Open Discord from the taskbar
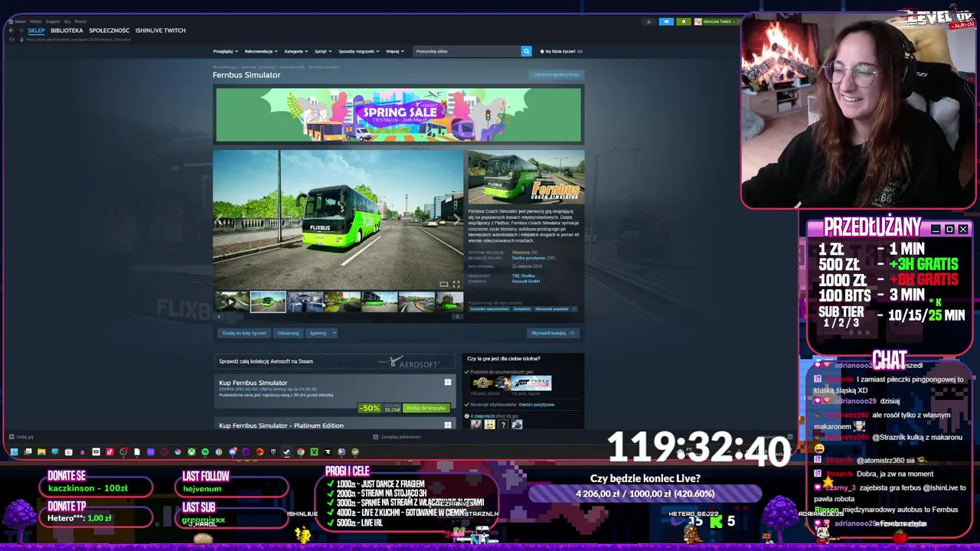 coord(233,452)
